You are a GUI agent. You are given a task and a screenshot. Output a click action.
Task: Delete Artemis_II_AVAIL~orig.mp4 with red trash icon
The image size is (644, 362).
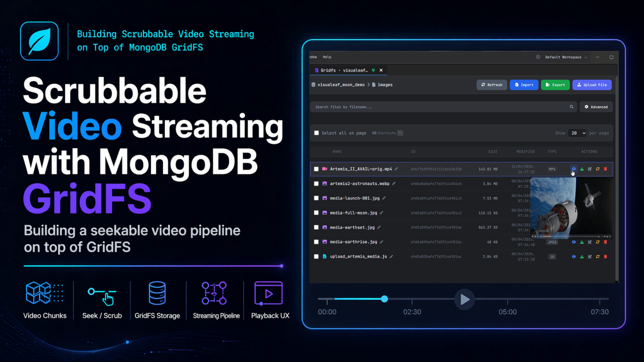605,169
